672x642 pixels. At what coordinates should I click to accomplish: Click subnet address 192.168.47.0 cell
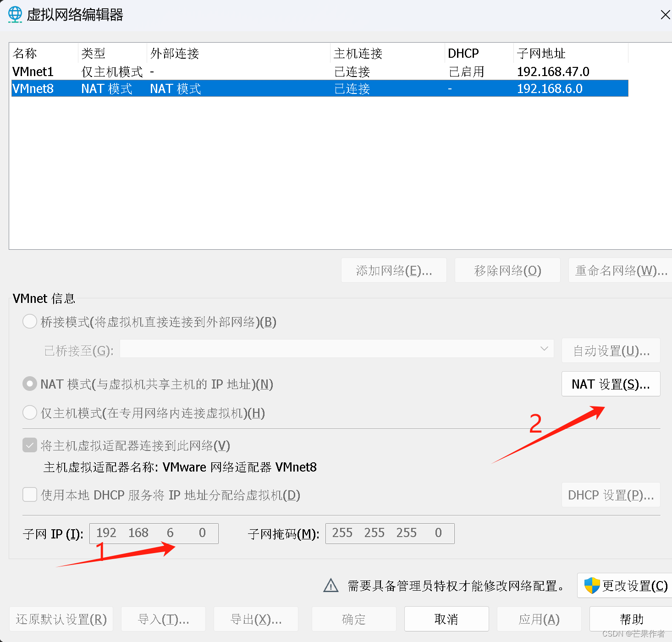(x=553, y=71)
